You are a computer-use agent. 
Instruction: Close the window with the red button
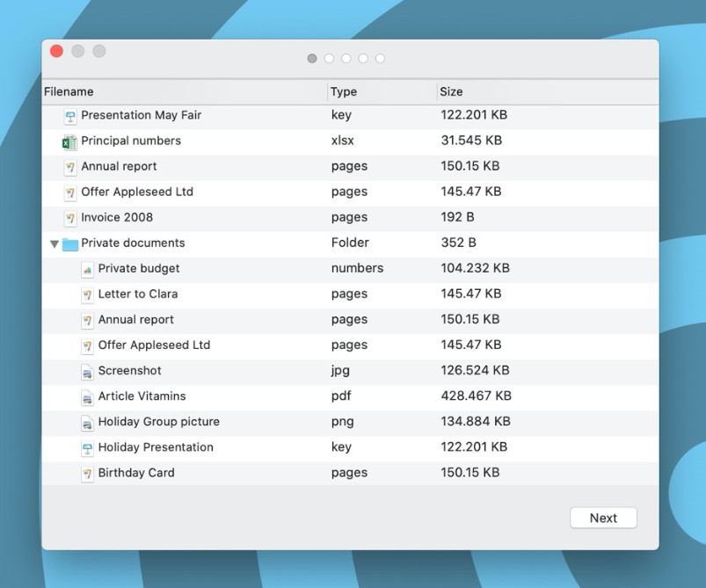[57, 51]
